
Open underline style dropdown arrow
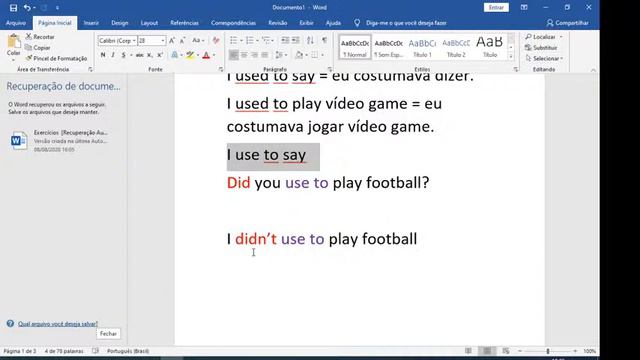click(131, 55)
